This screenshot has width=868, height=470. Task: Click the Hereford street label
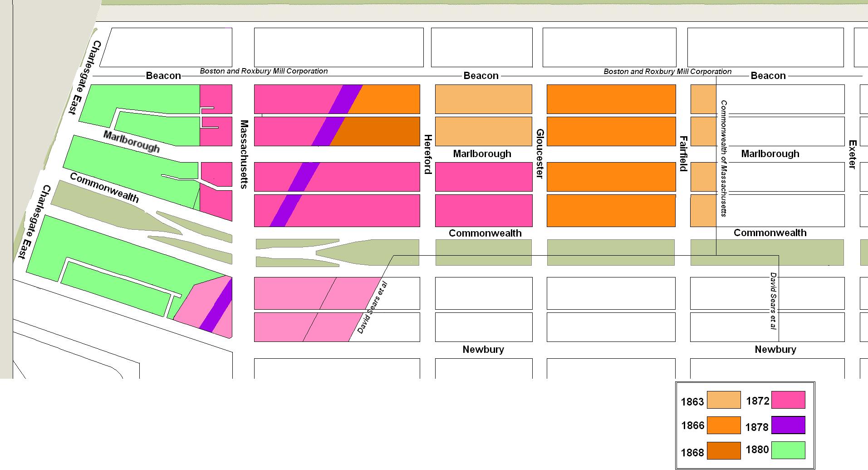tap(427, 154)
